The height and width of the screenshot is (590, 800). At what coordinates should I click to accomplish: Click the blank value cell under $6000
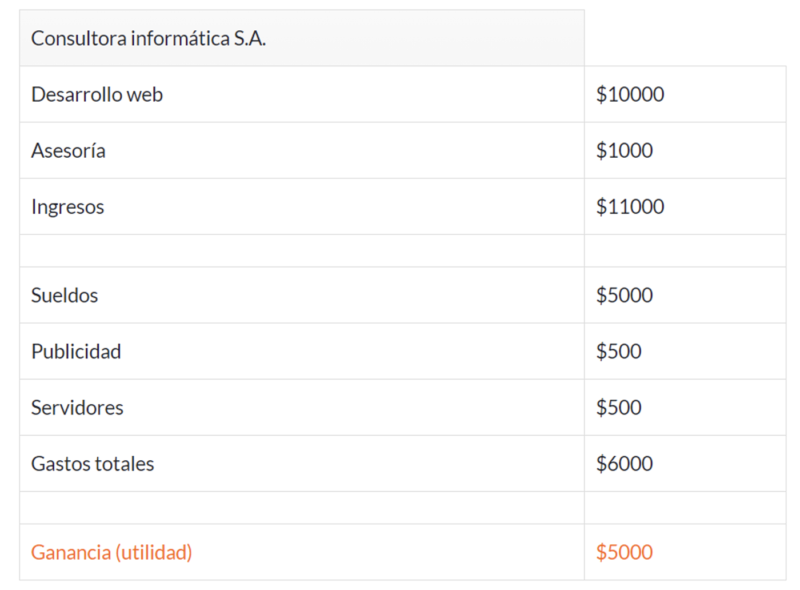(685, 508)
